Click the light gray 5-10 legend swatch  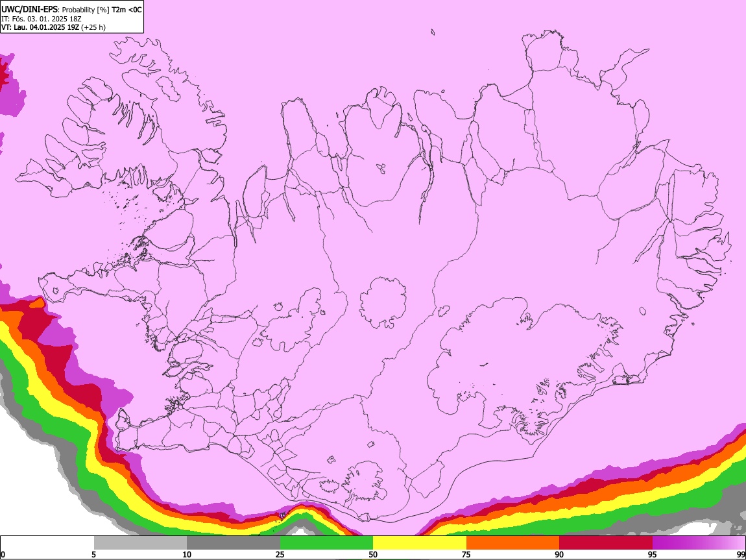140,543
